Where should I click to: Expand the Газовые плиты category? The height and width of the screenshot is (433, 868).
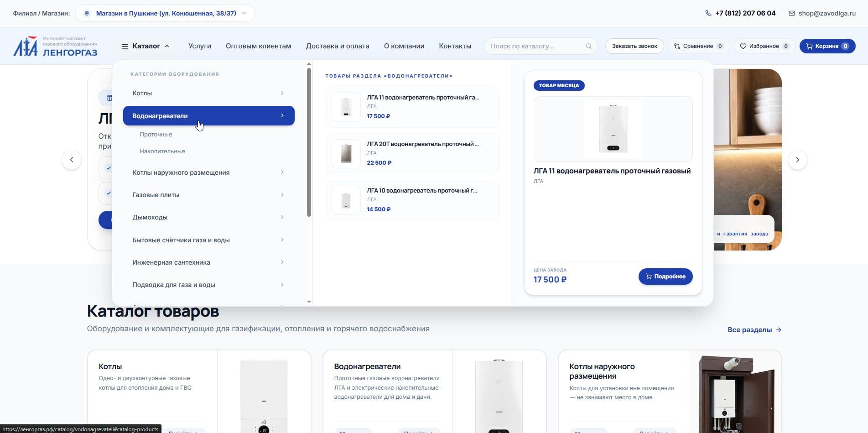(208, 195)
